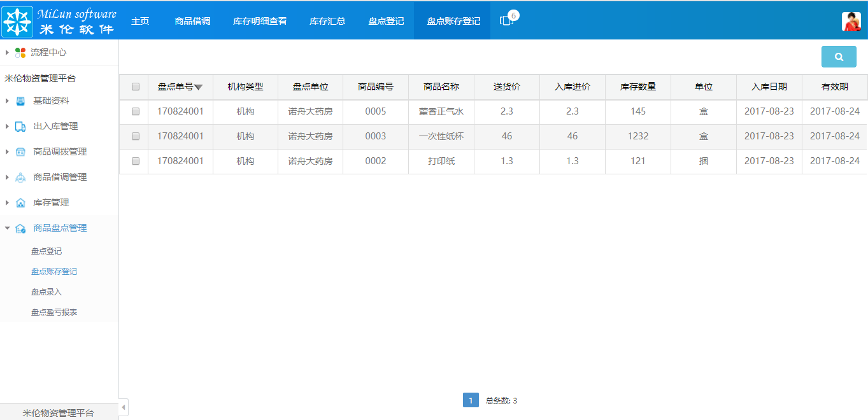868x420 pixels.
Task: Switch to the 库存汇总 tab
Action: pyautogui.click(x=327, y=20)
